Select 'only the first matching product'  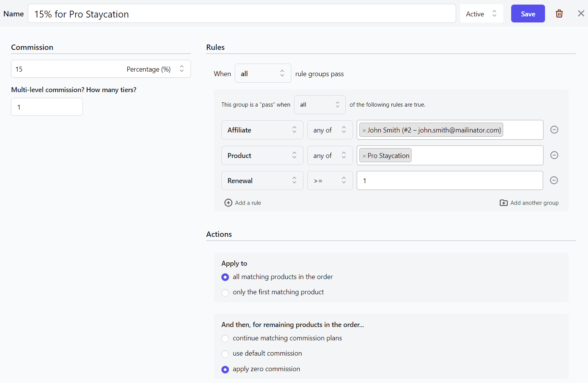[x=225, y=292]
